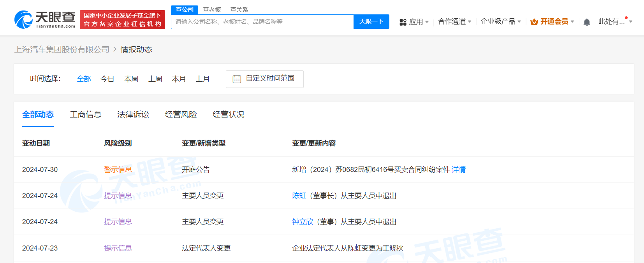Screen dimensions: 644x263
Task: Click the apps grid icon
Action: pos(403,22)
